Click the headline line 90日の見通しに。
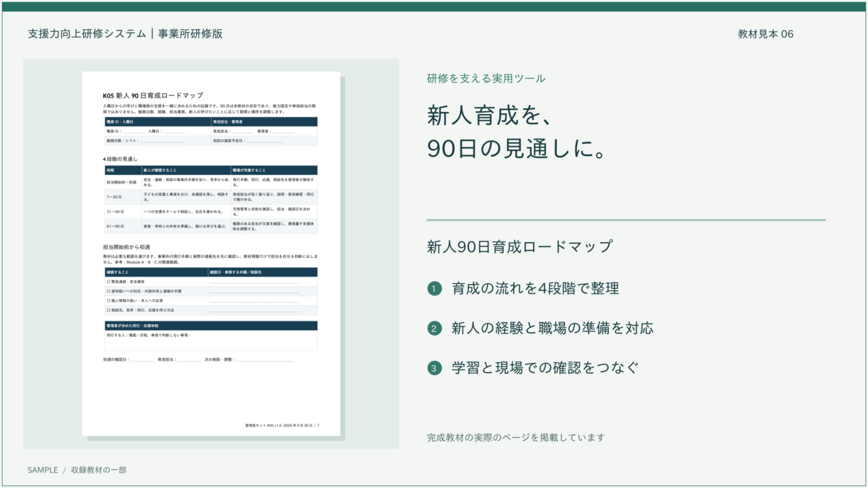The width and height of the screenshot is (868, 488). point(516,148)
